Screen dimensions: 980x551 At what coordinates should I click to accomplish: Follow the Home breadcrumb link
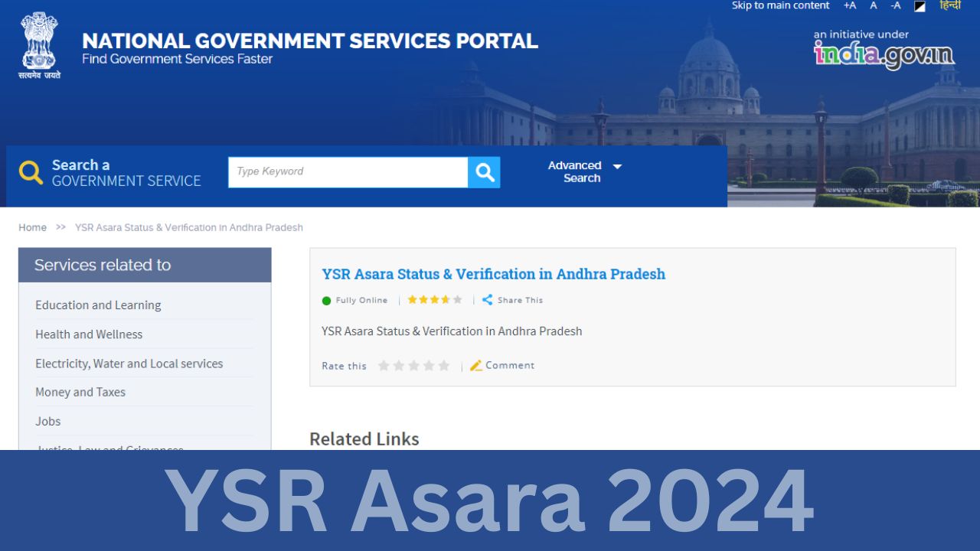[32, 227]
